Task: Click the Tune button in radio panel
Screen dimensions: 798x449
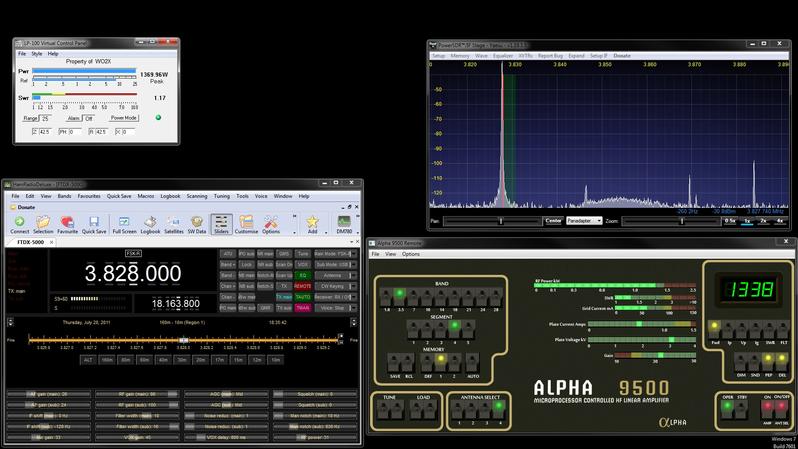Action: pos(302,254)
